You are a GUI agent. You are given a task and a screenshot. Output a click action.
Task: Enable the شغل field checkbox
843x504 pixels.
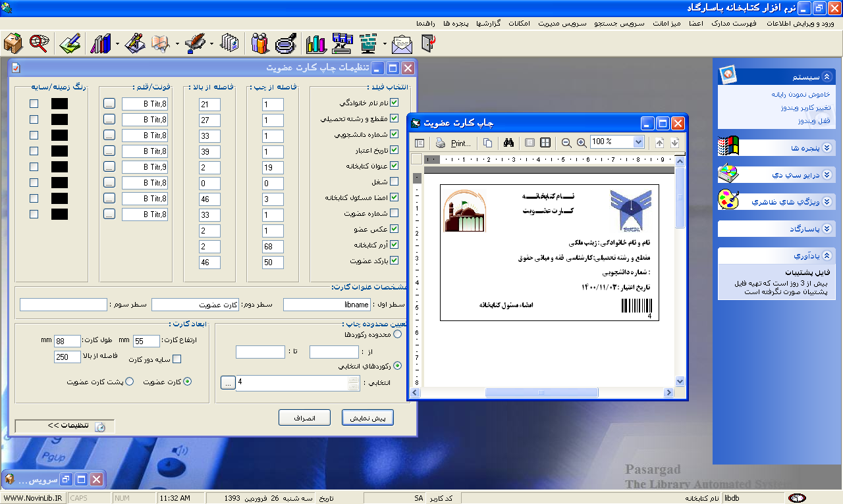394,182
